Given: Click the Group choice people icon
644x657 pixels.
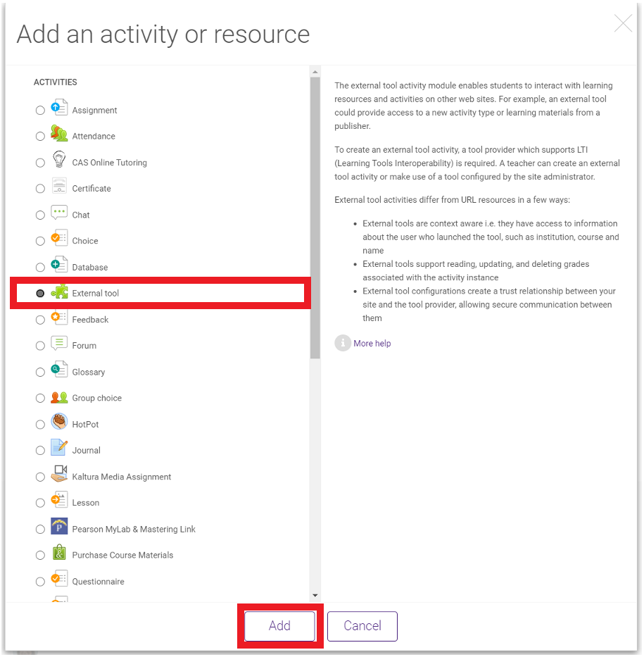Looking at the screenshot, I should click(59, 396).
